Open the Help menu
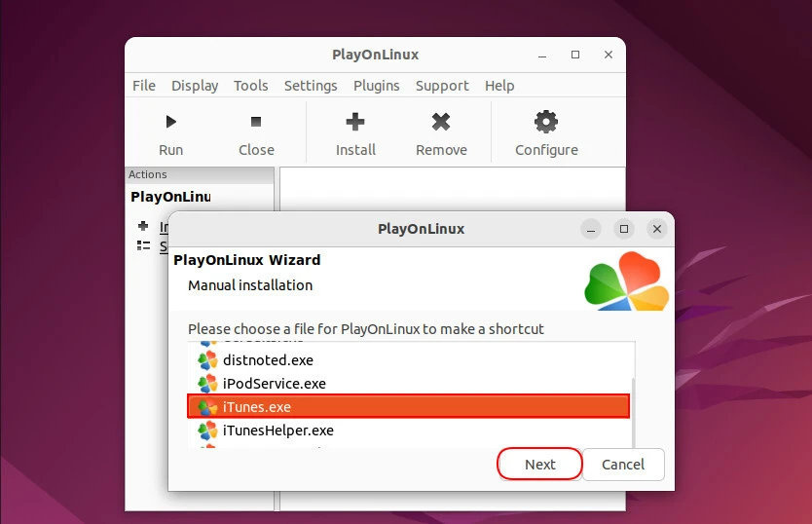The height and width of the screenshot is (524, 812). (499, 86)
